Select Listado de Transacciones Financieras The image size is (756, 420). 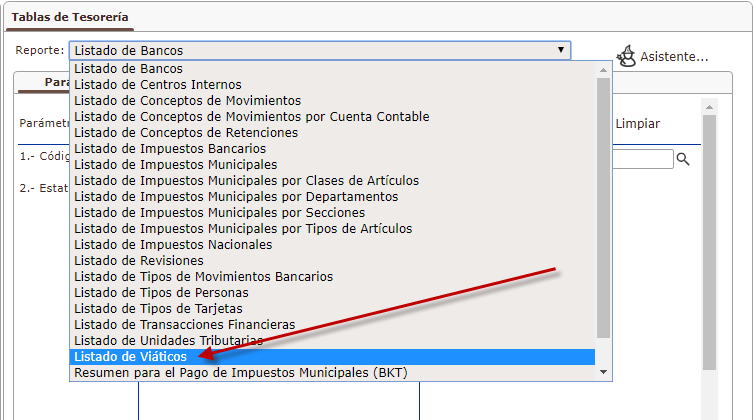[x=332, y=324]
